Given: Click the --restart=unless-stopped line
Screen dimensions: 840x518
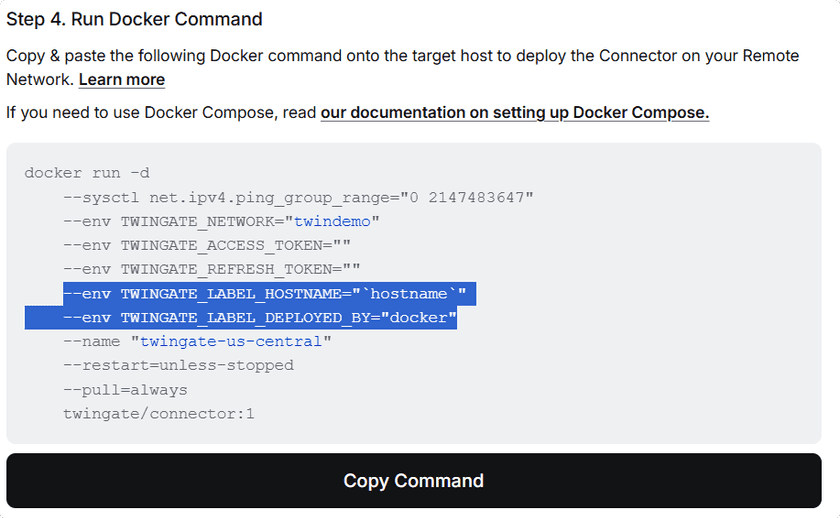Looking at the screenshot, I should 178,366.
